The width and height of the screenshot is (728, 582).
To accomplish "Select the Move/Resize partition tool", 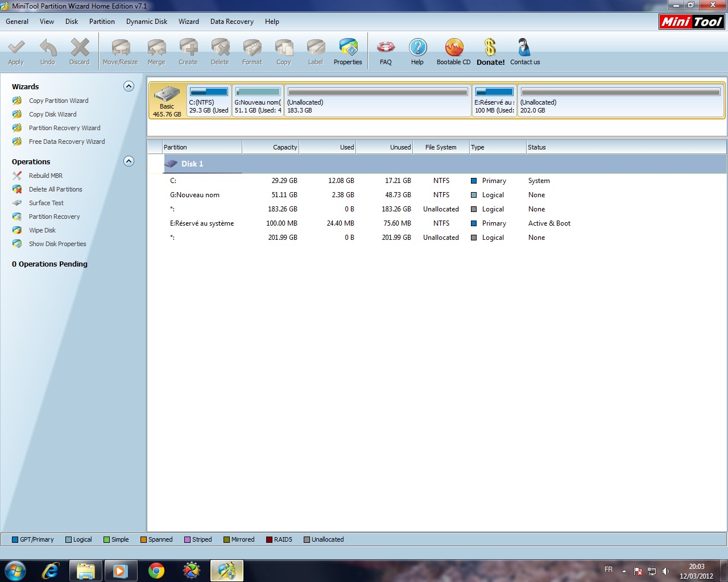I will click(121, 52).
